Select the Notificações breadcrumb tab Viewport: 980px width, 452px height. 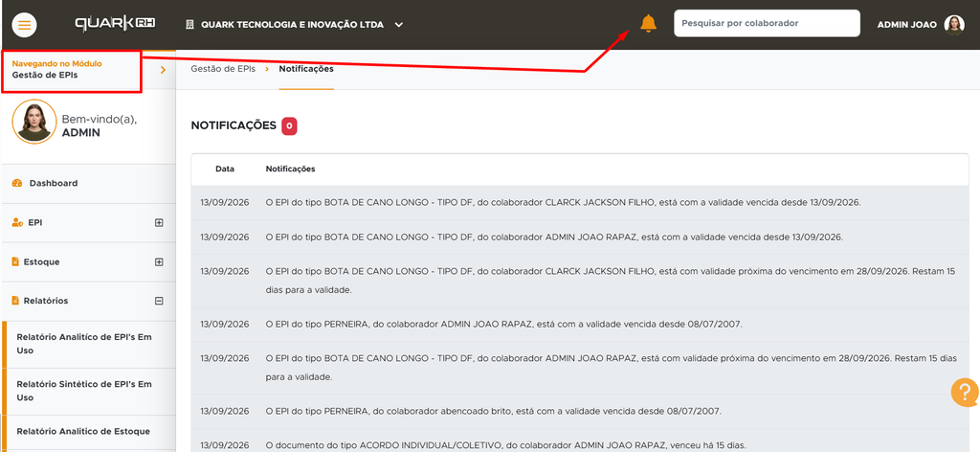pos(306,69)
